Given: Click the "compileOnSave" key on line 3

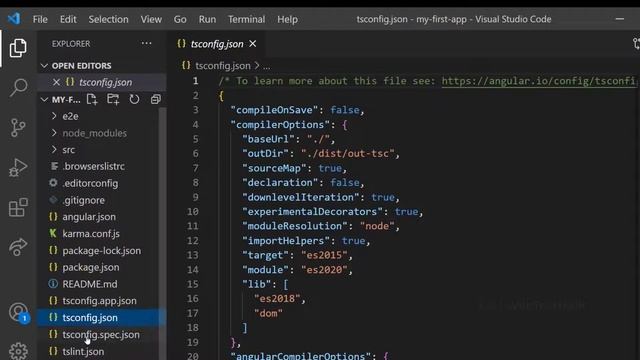Looking at the screenshot, I should pyautogui.click(x=274, y=110).
